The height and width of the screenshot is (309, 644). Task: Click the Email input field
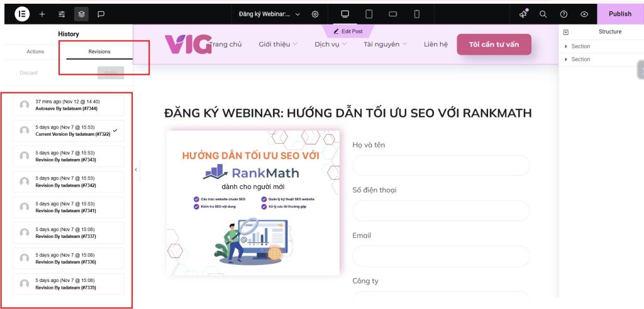click(x=441, y=256)
